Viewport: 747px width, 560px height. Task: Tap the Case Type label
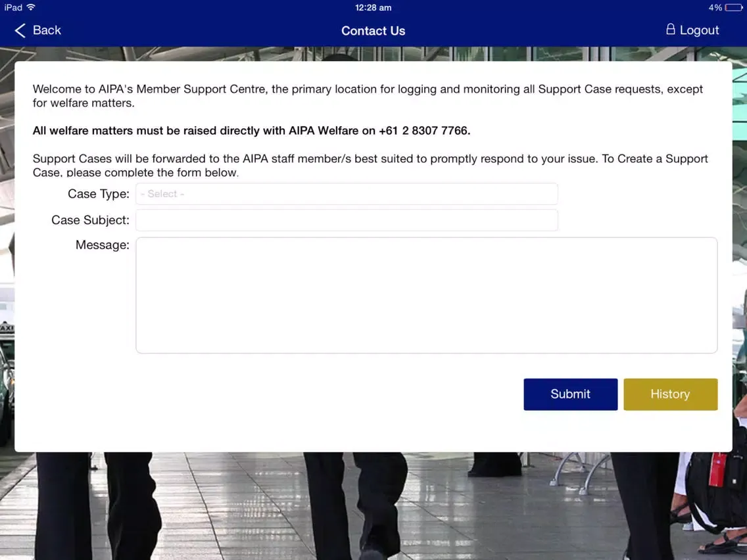pyautogui.click(x=99, y=194)
